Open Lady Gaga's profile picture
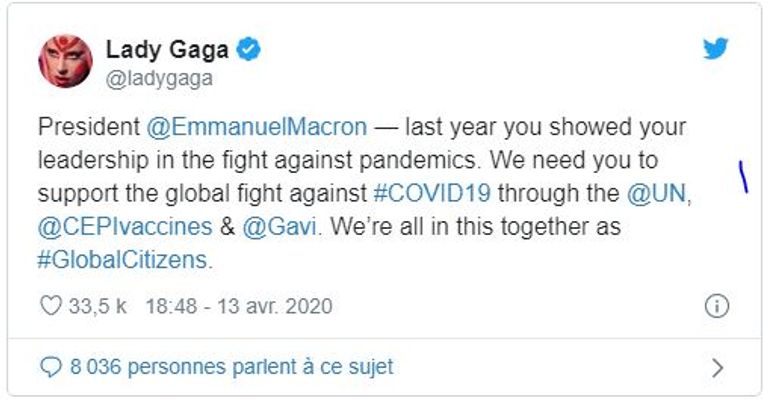 65,61
